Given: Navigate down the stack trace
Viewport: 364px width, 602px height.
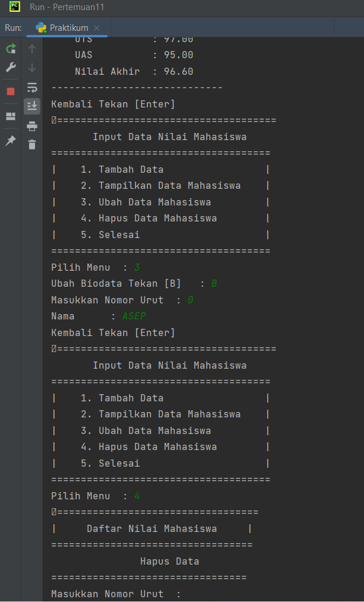Looking at the screenshot, I should (x=31, y=67).
